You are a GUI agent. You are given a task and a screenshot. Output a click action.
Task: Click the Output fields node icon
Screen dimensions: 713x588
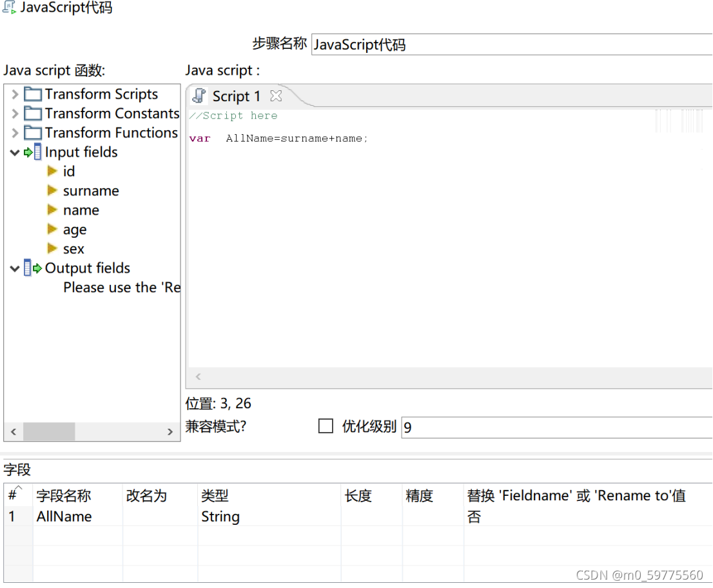coord(33,268)
